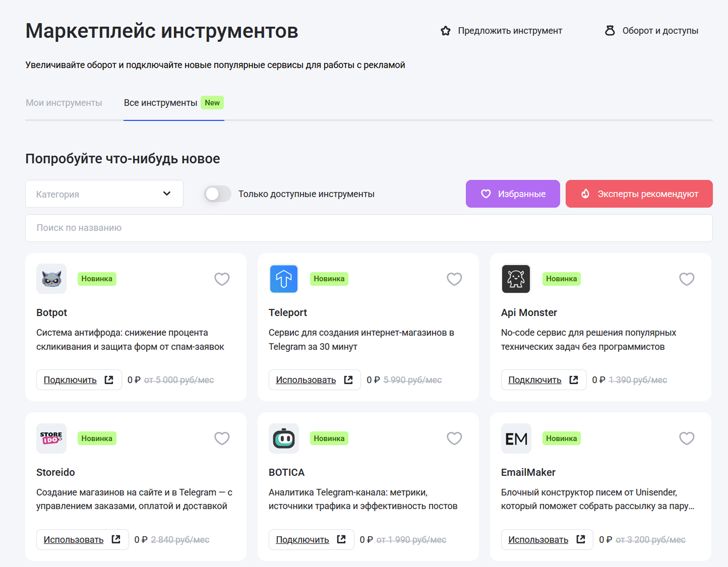Image resolution: width=728 pixels, height=567 pixels.
Task: Select the Все инструменты tab
Action: (x=160, y=103)
